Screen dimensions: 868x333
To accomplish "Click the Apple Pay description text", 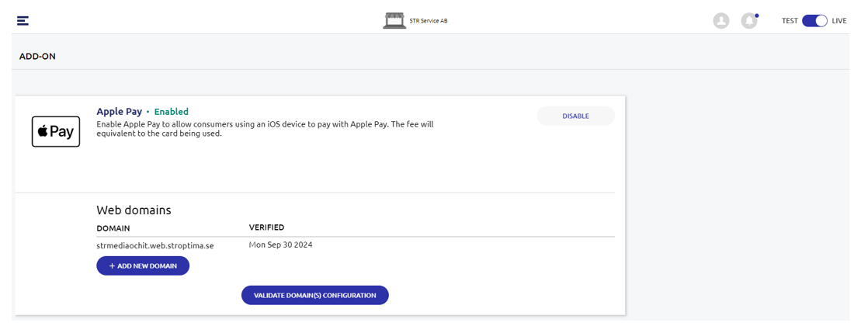I will [265, 129].
